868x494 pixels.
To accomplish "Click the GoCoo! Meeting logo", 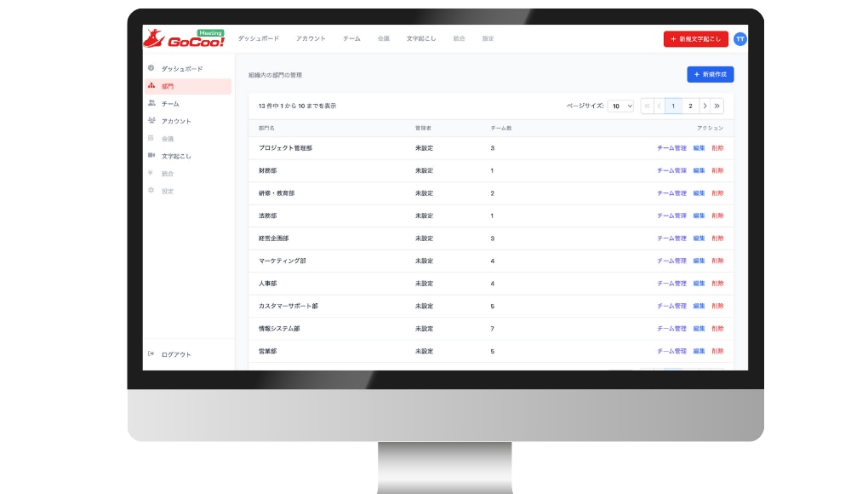I will 184,39.
